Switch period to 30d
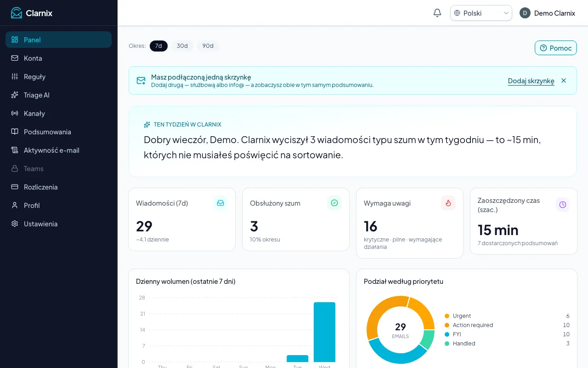This screenshot has width=588, height=368. (x=182, y=46)
